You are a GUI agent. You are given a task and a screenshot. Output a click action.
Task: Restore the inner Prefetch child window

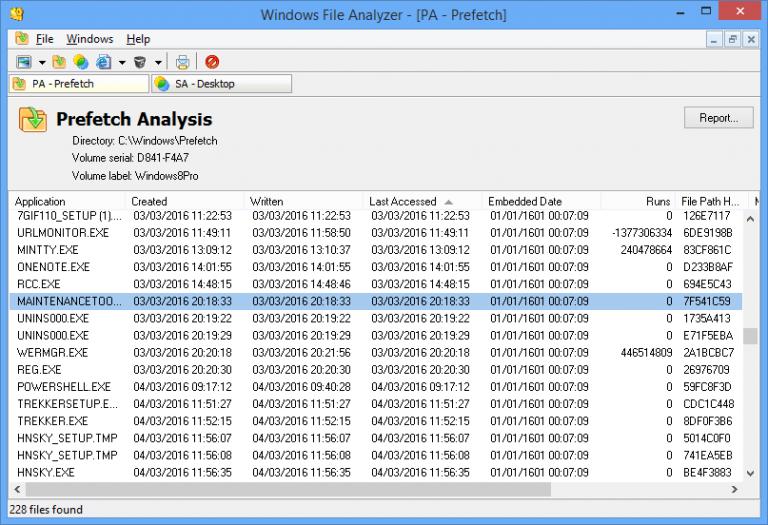pos(732,39)
